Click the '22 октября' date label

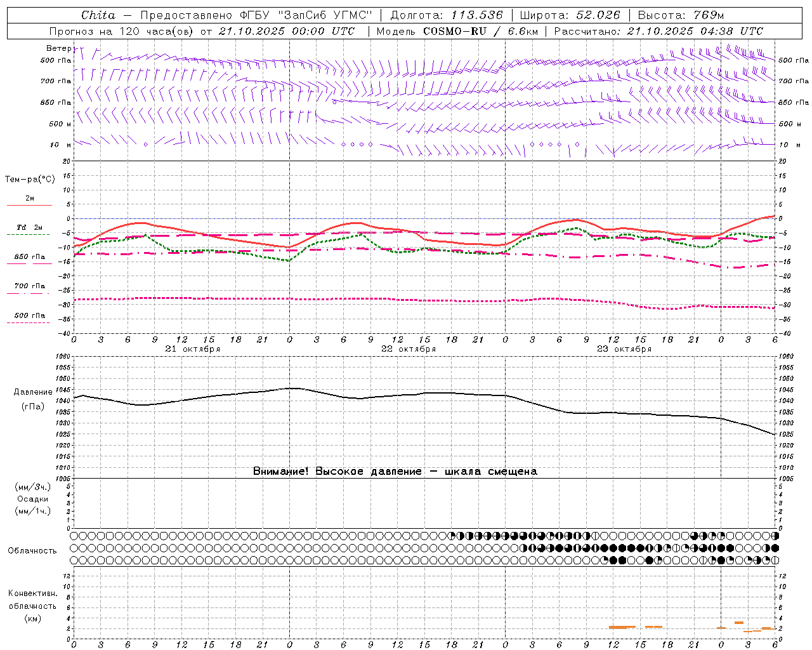409,349
